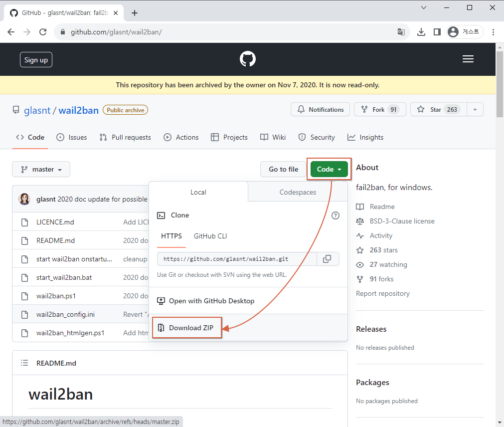Select the HTTPS clone tab
The width and height of the screenshot is (504, 427).
click(171, 236)
